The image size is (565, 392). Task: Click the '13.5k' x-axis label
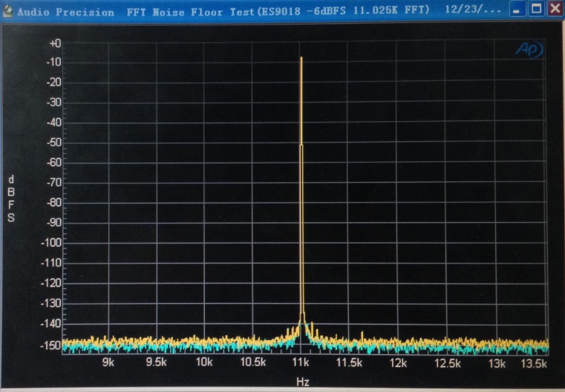534,364
